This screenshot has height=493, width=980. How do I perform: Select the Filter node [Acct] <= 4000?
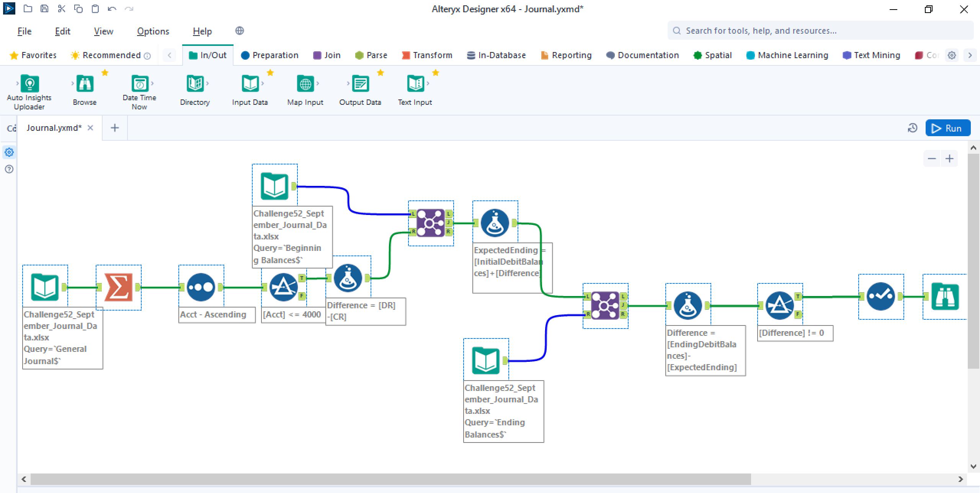click(283, 287)
